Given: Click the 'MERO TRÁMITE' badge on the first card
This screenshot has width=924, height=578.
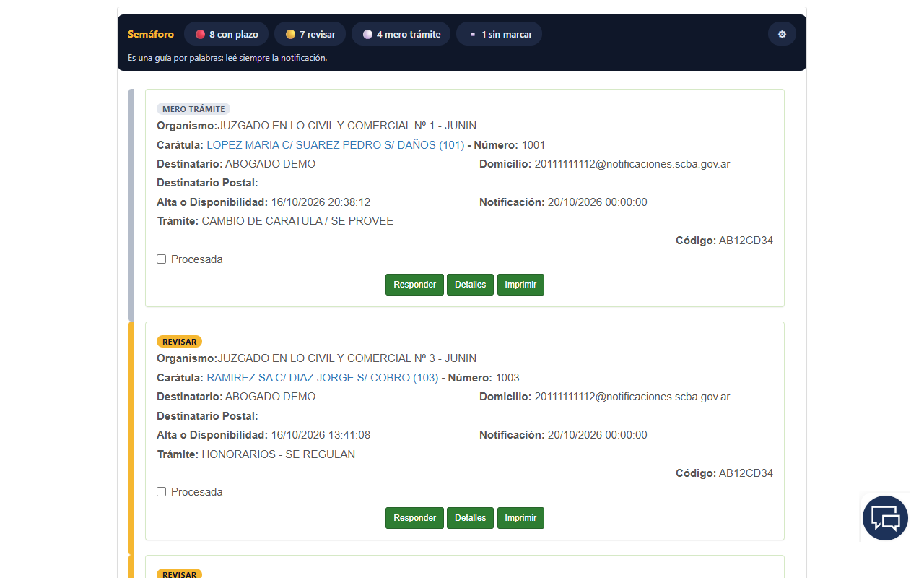Looking at the screenshot, I should (x=193, y=109).
